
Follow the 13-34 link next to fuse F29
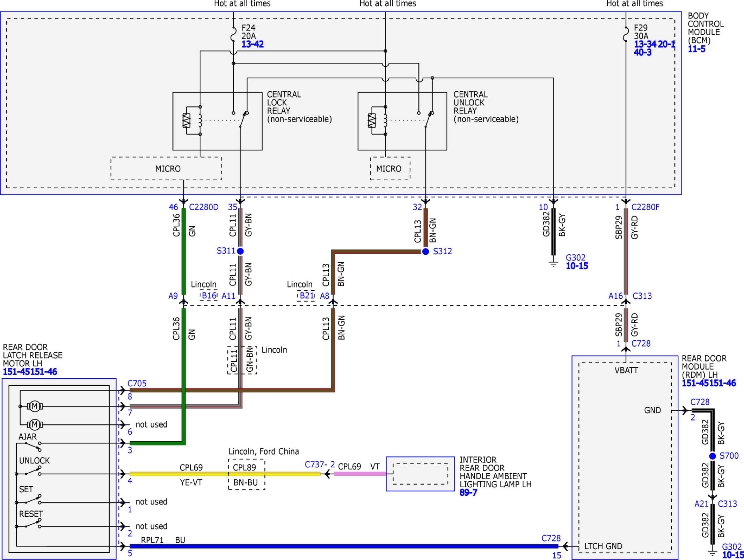(645, 44)
